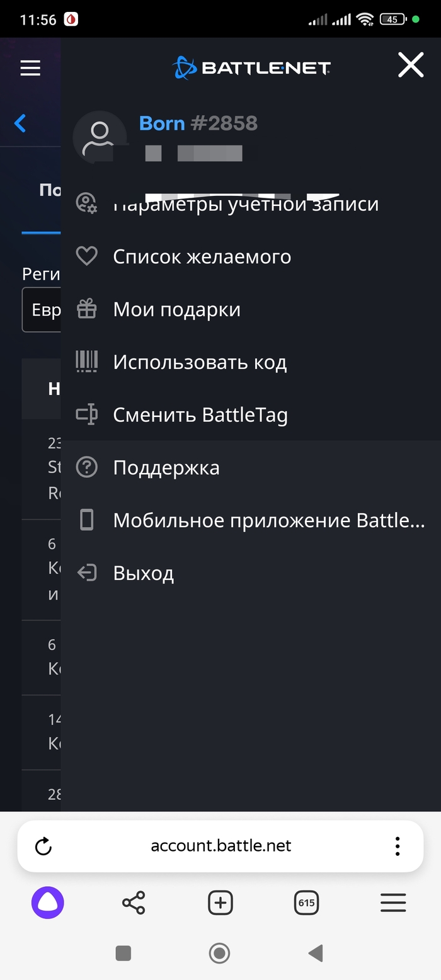Screen dimensions: 441x980
Task: Open Список желаемого wishlist
Action: [202, 256]
